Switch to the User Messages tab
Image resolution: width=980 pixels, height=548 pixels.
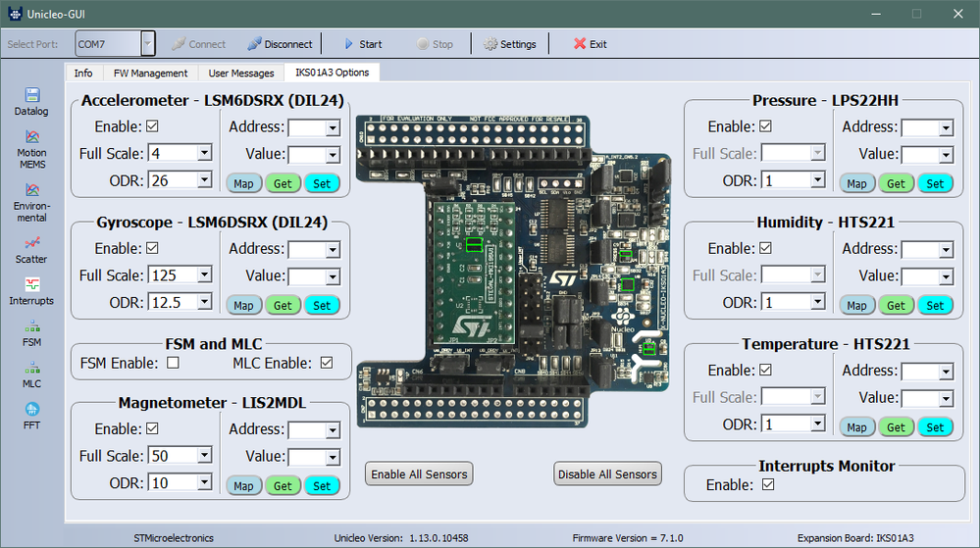point(241,73)
